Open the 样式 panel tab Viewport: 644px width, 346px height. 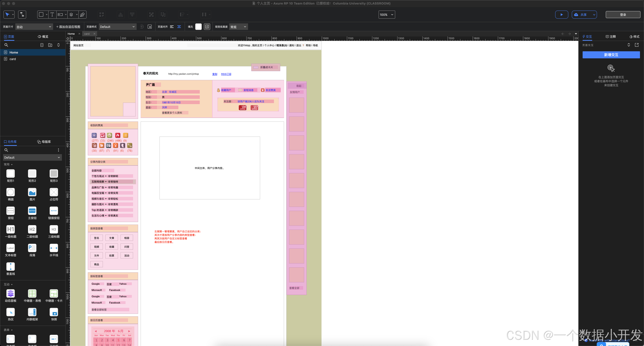pos(634,37)
